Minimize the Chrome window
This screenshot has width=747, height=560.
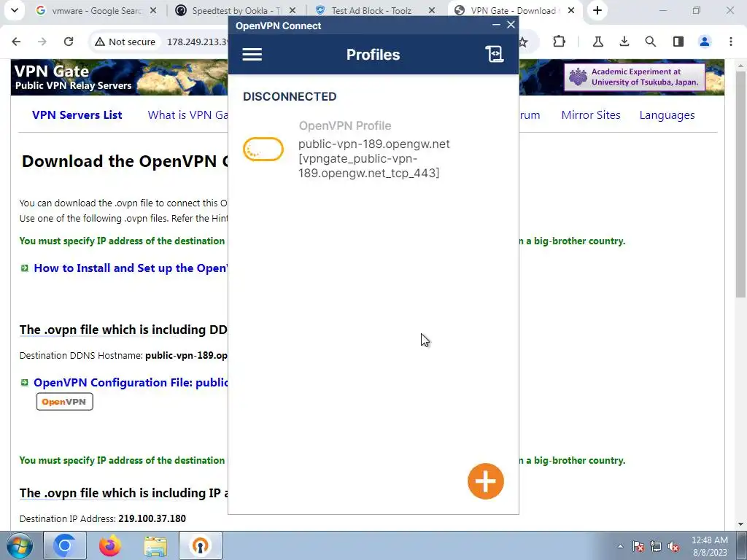point(664,10)
